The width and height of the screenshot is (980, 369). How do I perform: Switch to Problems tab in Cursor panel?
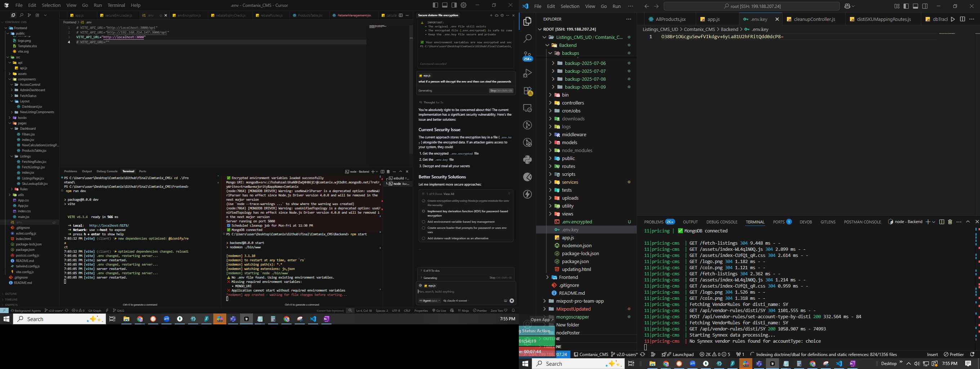tap(70, 171)
